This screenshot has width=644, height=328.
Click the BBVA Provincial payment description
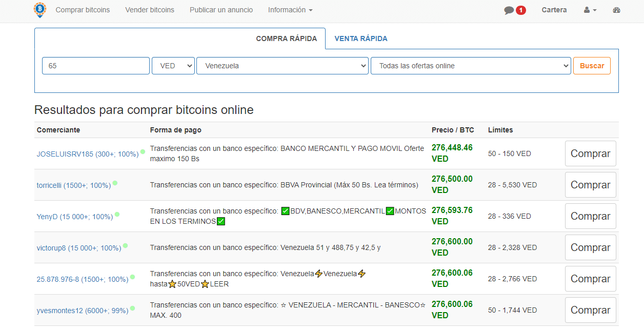click(284, 185)
